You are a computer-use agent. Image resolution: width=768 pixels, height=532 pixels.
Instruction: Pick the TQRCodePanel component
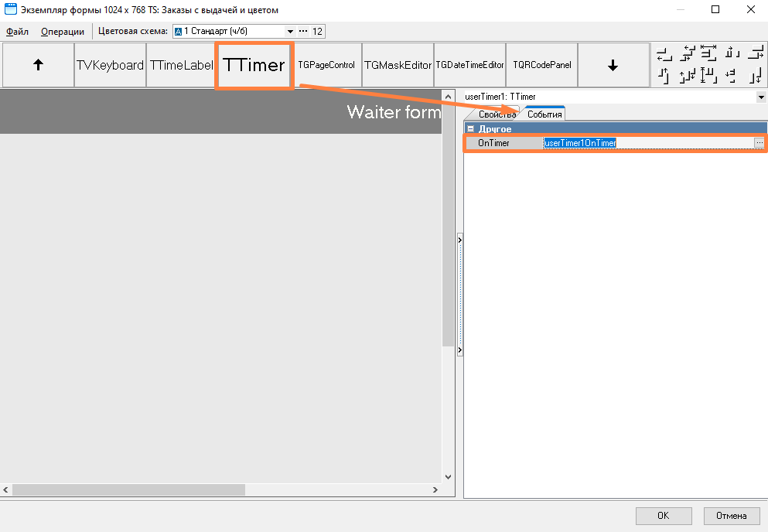pyautogui.click(x=542, y=66)
